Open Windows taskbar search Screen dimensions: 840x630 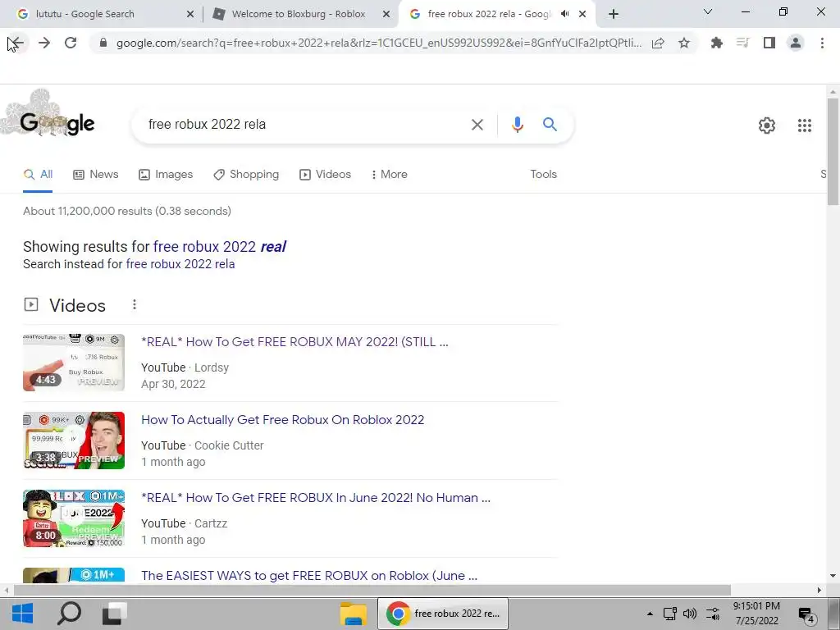click(x=69, y=614)
